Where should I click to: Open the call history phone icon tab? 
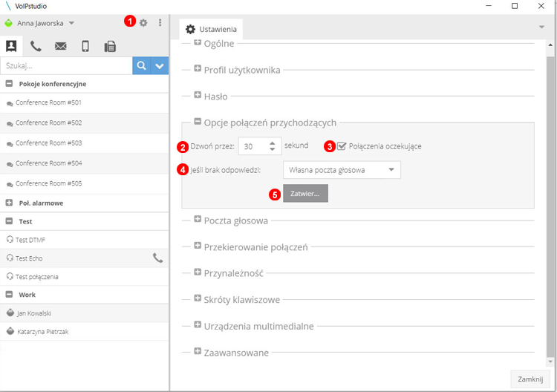point(36,46)
